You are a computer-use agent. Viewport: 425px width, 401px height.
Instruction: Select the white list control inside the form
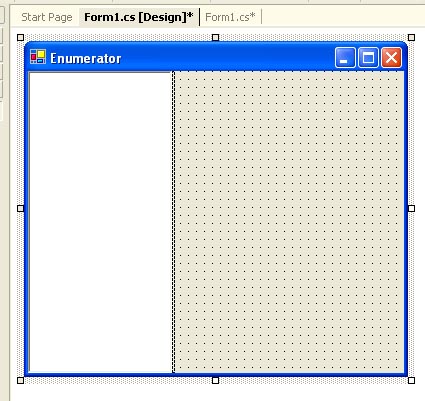[x=100, y=222]
